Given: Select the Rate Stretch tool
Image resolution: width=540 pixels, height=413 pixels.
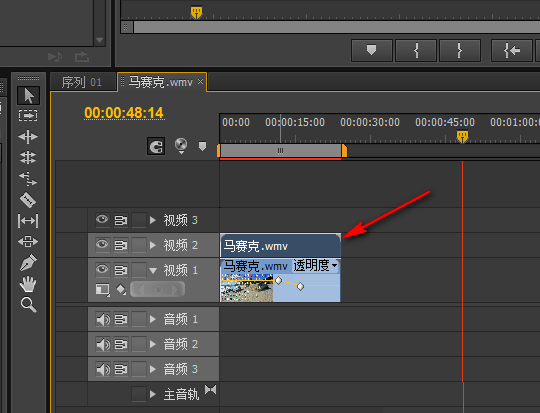Looking at the screenshot, I should (x=28, y=179).
